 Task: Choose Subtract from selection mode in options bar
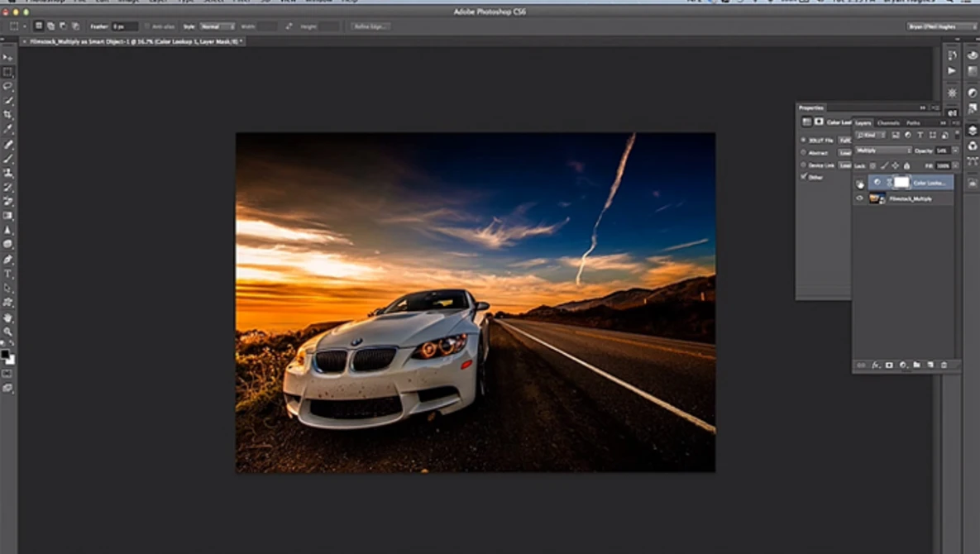[63, 26]
